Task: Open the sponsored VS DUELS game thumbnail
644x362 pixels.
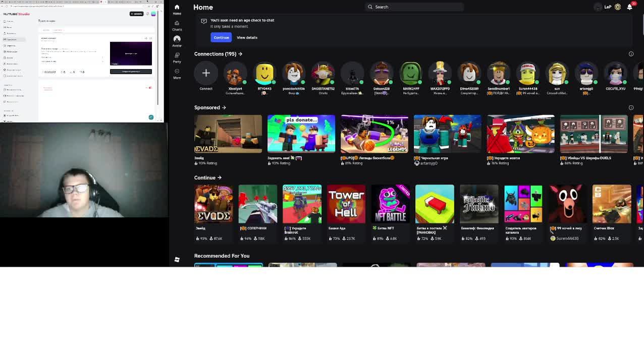Action: pyautogui.click(x=594, y=134)
